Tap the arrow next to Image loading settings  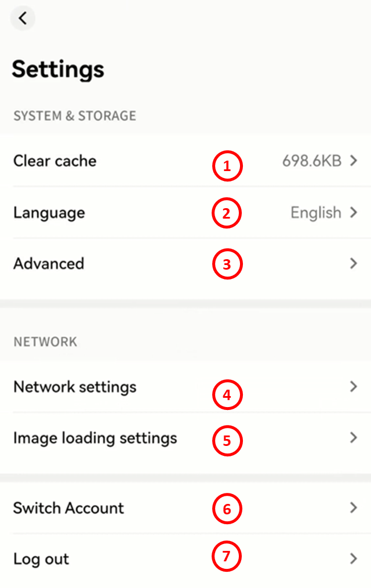click(x=354, y=438)
